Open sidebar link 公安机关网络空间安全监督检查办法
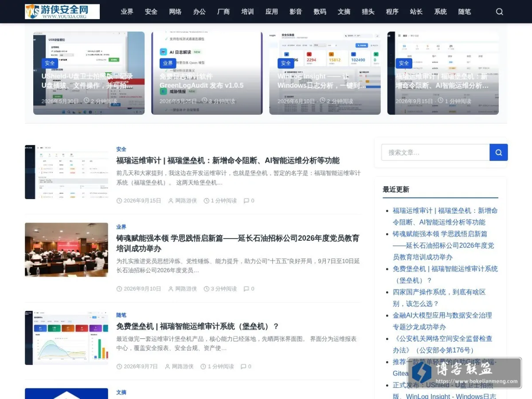 pos(442,344)
